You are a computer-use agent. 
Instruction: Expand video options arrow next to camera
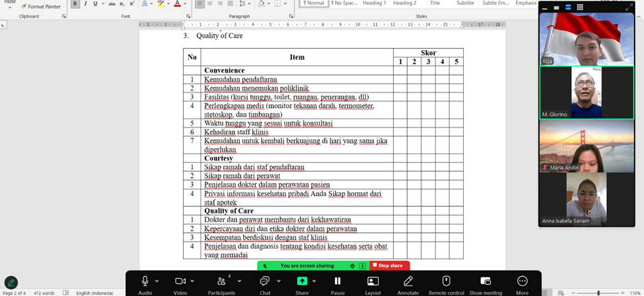(x=193, y=280)
